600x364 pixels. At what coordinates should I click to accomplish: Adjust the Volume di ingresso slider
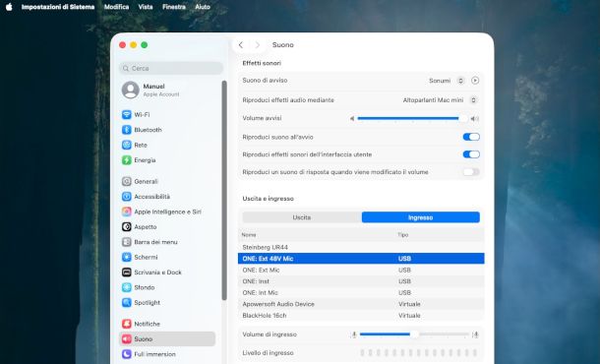tap(414, 334)
